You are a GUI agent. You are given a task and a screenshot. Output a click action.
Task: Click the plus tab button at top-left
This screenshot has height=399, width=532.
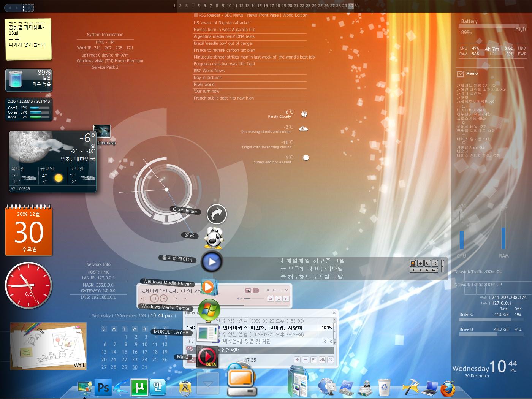[28, 8]
